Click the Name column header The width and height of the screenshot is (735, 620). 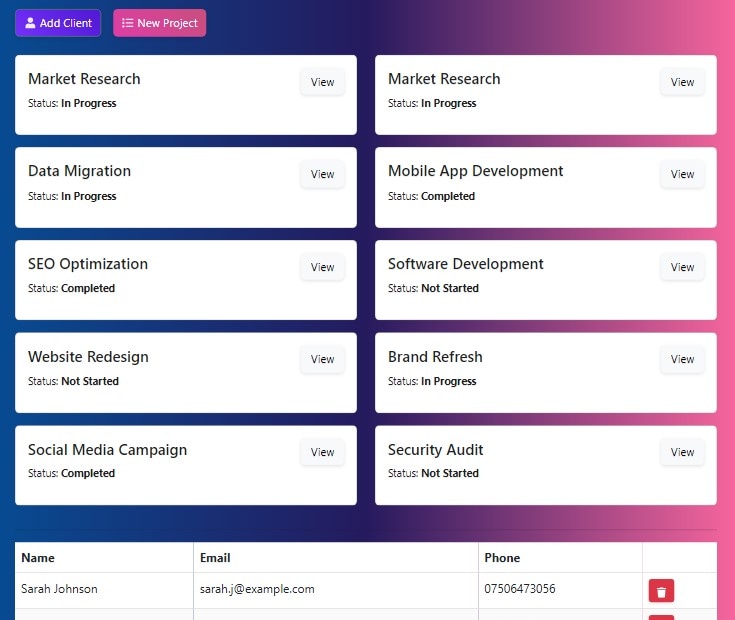pyautogui.click(x=38, y=558)
